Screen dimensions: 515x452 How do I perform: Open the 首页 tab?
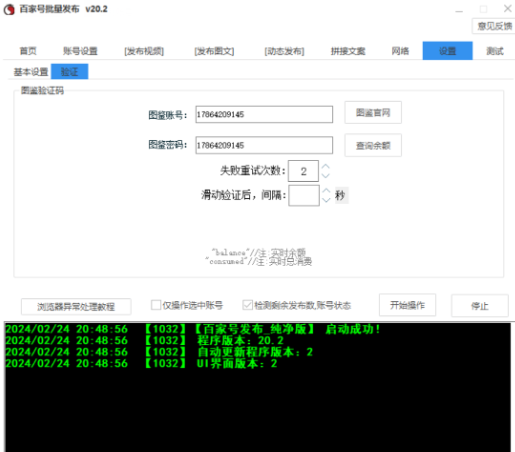pos(28,51)
